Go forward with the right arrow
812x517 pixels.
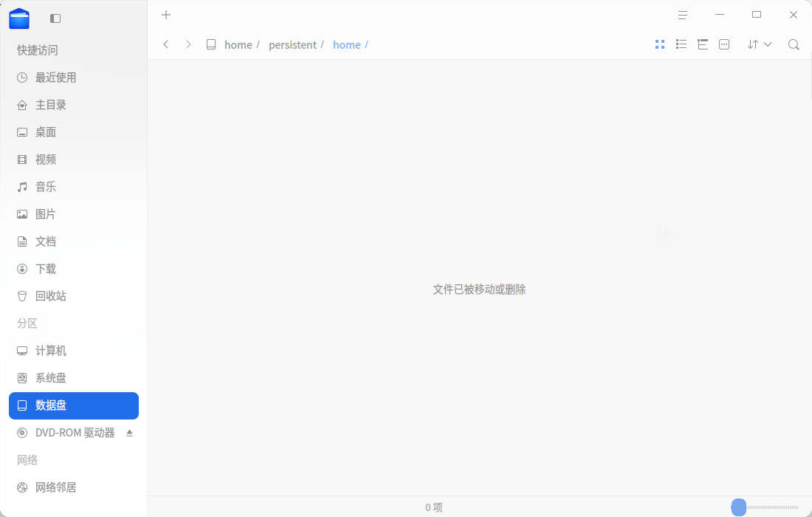[x=188, y=44]
